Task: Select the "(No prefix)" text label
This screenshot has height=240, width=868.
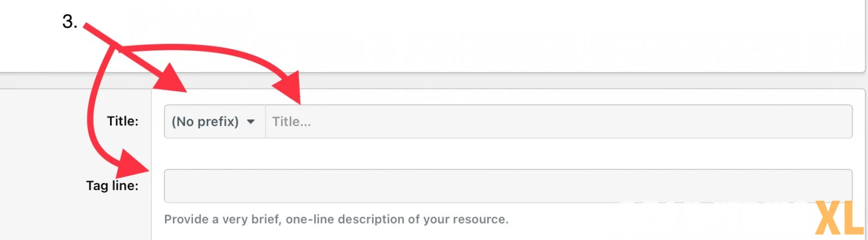Action: pyautogui.click(x=205, y=122)
